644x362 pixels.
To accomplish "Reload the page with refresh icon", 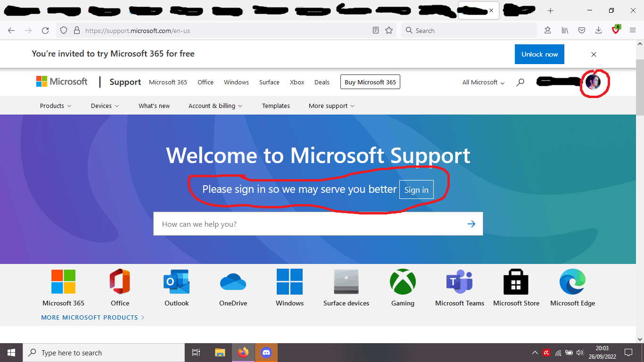I will pyautogui.click(x=45, y=31).
